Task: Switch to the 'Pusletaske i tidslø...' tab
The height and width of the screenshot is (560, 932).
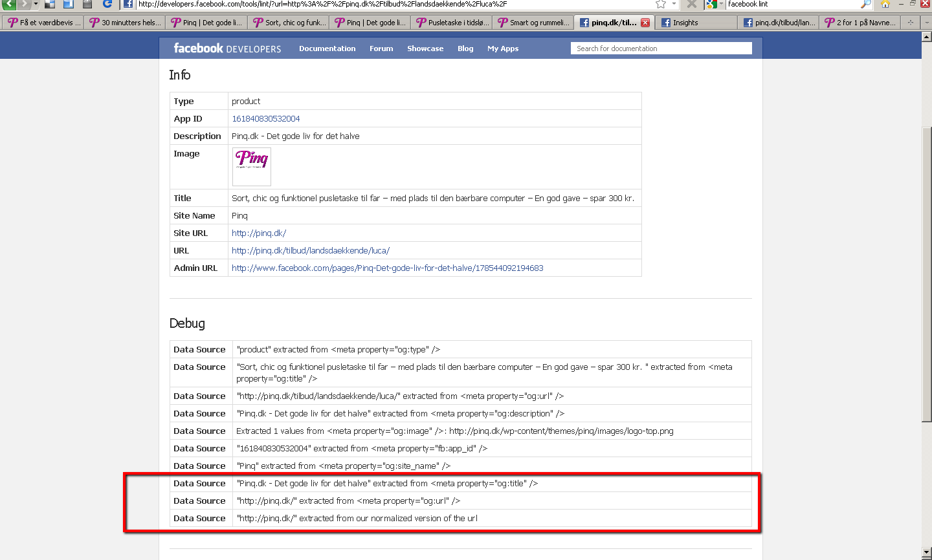Action: pos(451,23)
